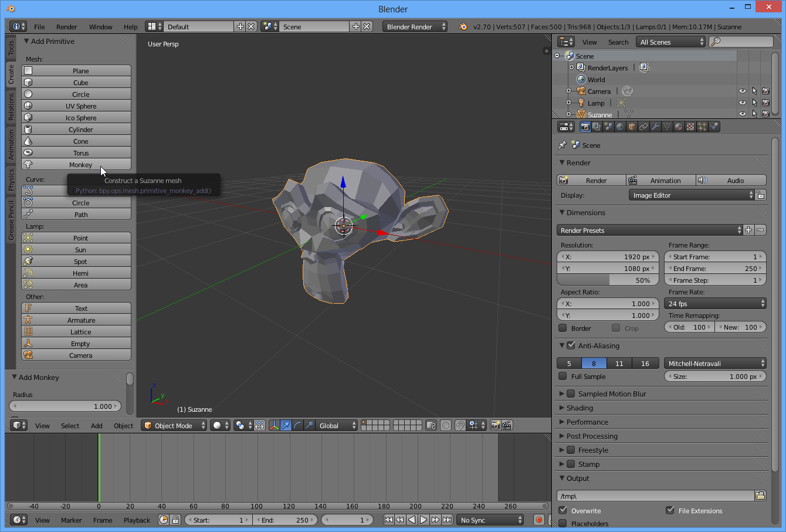Expand the Performance panel
The image size is (786, 532).
(x=587, y=422)
